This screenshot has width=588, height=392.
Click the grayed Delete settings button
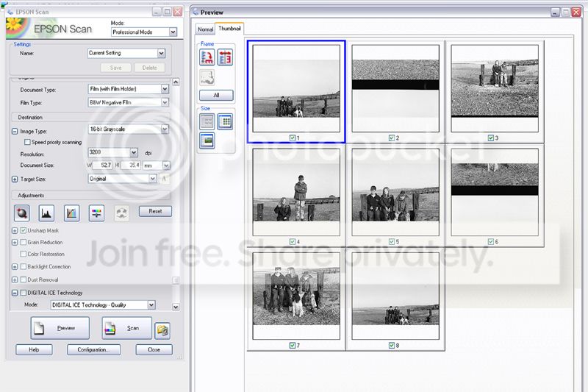(x=150, y=68)
